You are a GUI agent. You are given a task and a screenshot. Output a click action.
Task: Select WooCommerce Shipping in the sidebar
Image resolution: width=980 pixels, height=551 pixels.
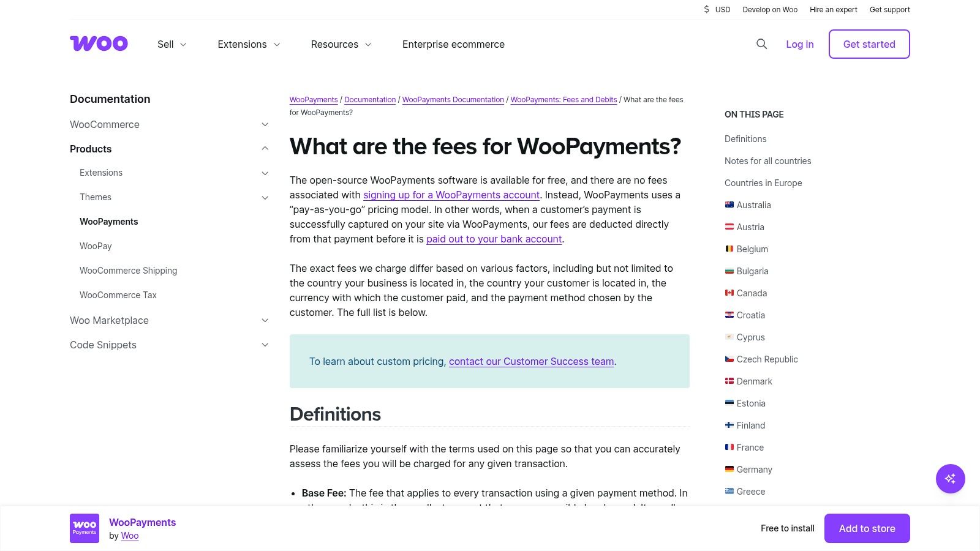tap(129, 271)
